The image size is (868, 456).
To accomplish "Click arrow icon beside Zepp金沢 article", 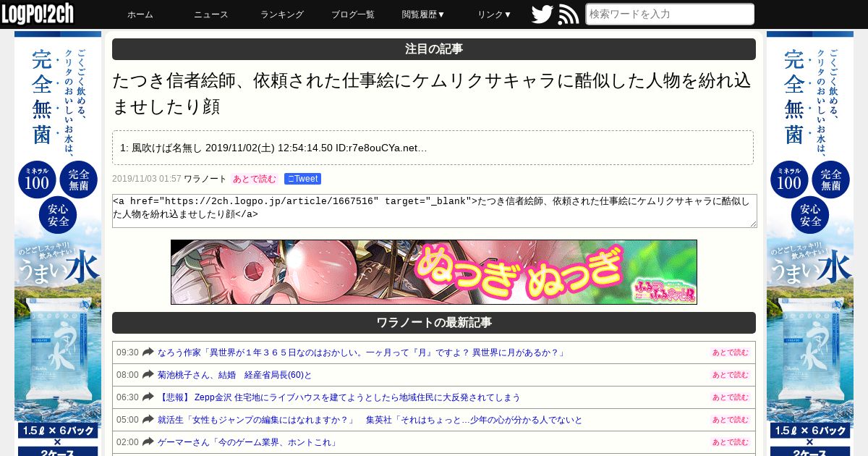I will click(x=148, y=397).
